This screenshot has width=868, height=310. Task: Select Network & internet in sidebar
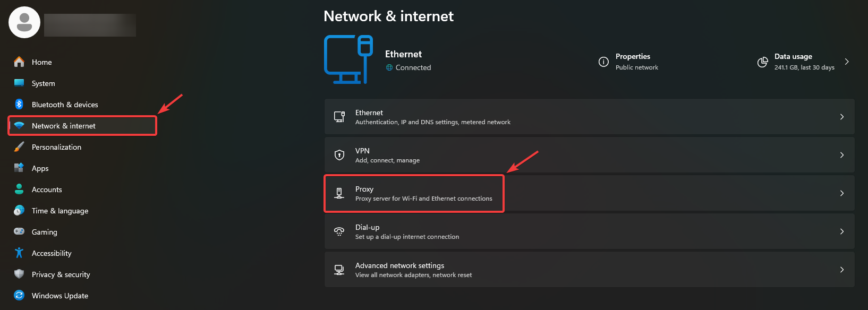64,126
